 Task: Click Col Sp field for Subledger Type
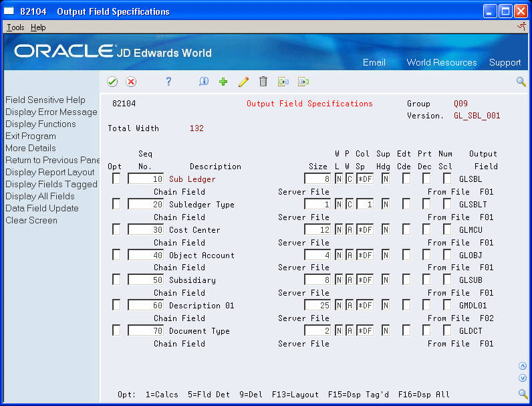point(365,204)
